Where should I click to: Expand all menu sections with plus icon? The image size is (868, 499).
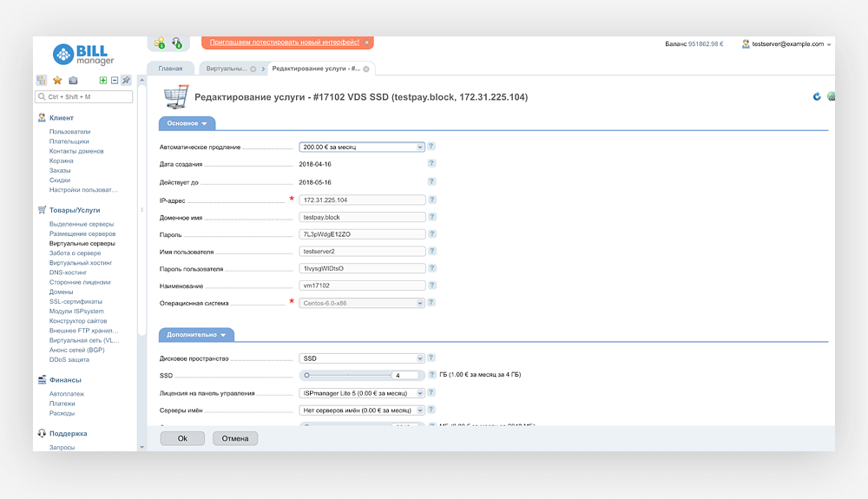(103, 80)
